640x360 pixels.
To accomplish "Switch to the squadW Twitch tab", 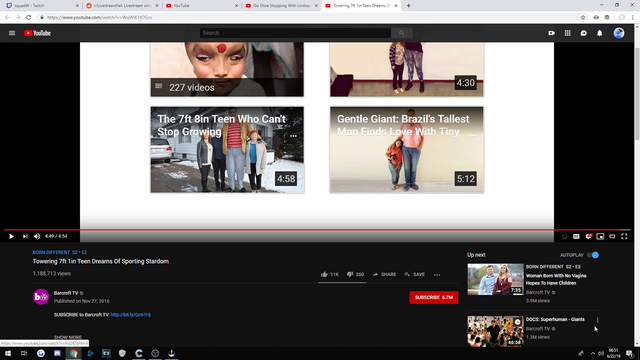I will pyautogui.click(x=41, y=6).
